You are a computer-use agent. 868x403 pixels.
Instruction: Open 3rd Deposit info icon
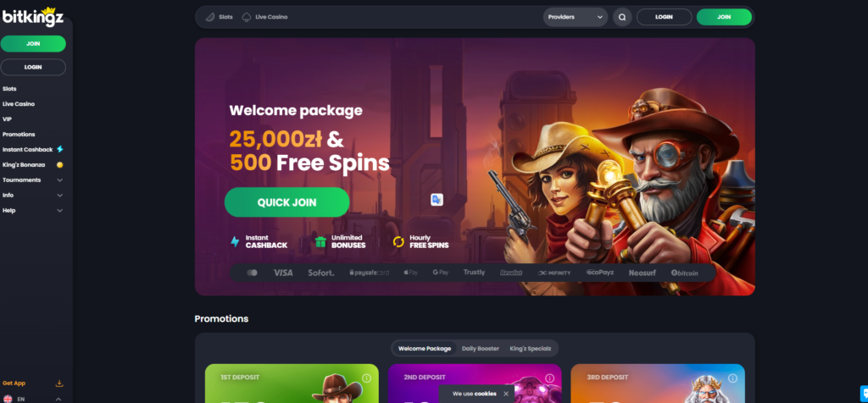(x=732, y=378)
